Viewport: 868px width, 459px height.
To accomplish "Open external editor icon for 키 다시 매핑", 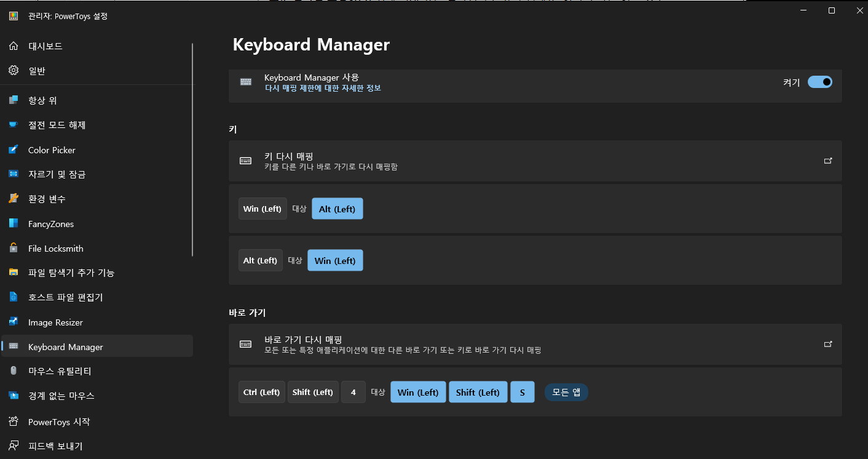I will coord(828,161).
